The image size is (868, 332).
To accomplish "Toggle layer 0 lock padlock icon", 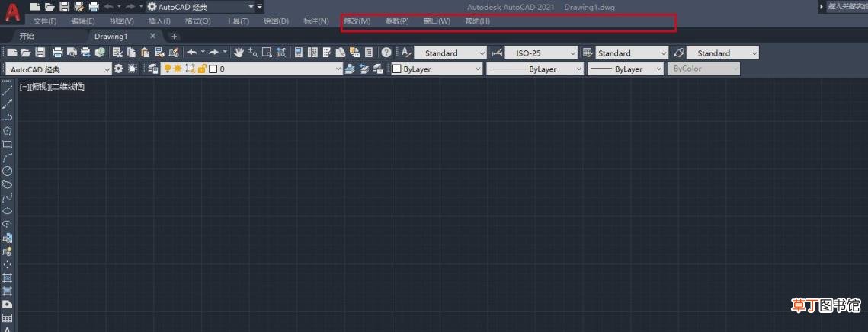I will (202, 69).
